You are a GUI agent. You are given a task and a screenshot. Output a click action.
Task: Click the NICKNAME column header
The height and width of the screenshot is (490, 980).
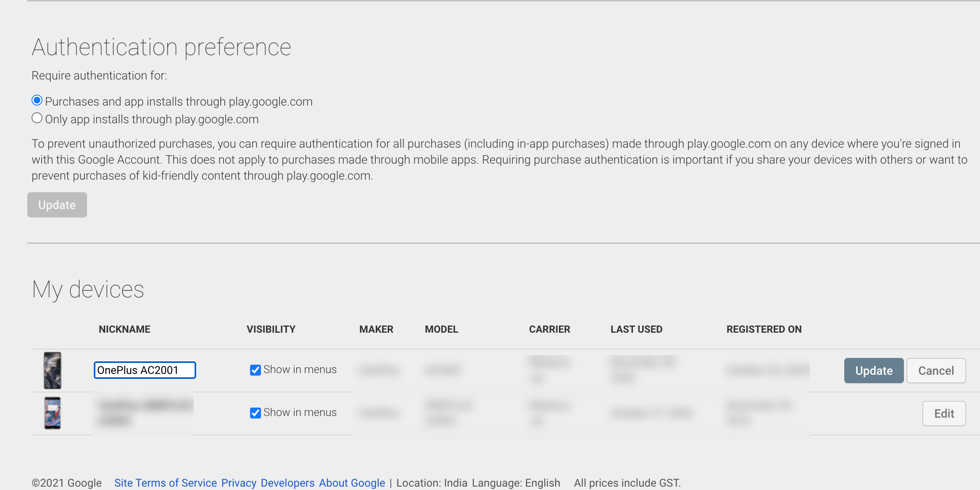[x=124, y=329]
